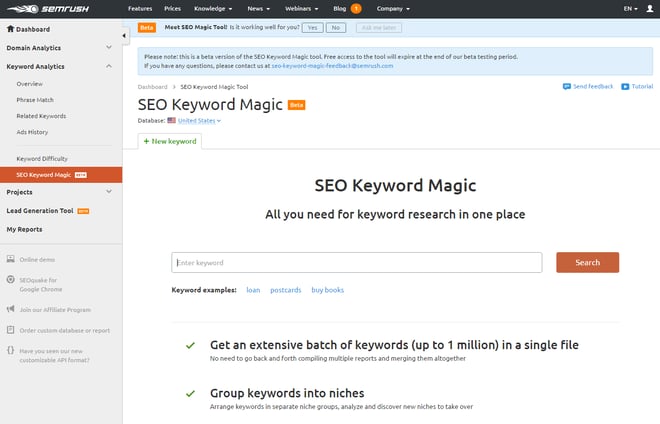Click the orange Beta badge beside title
Image resolution: width=660 pixels, height=424 pixels.
tap(296, 105)
